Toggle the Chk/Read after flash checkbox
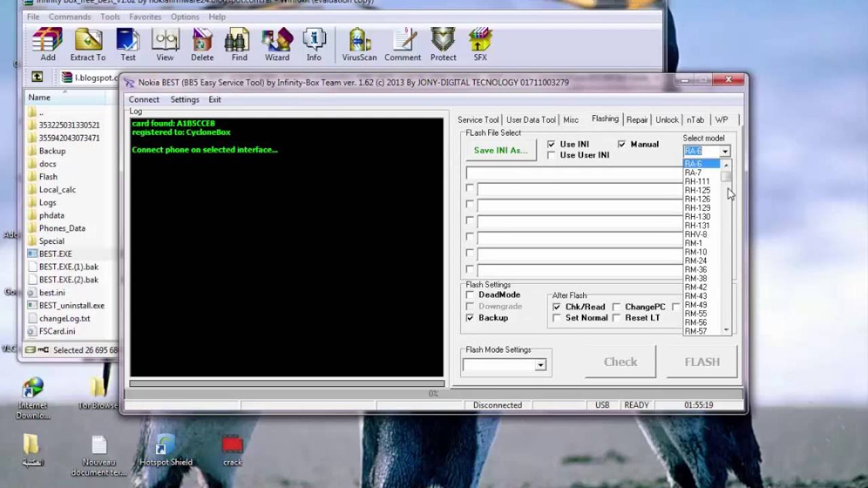Image resolution: width=868 pixels, height=488 pixels. coord(557,307)
